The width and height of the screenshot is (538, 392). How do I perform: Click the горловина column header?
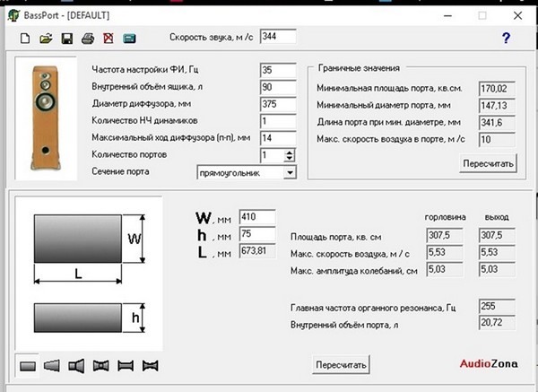pos(445,217)
